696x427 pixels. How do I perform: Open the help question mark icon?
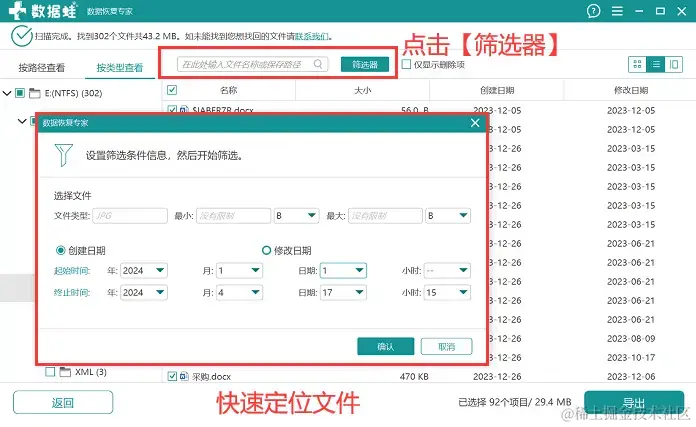point(593,11)
